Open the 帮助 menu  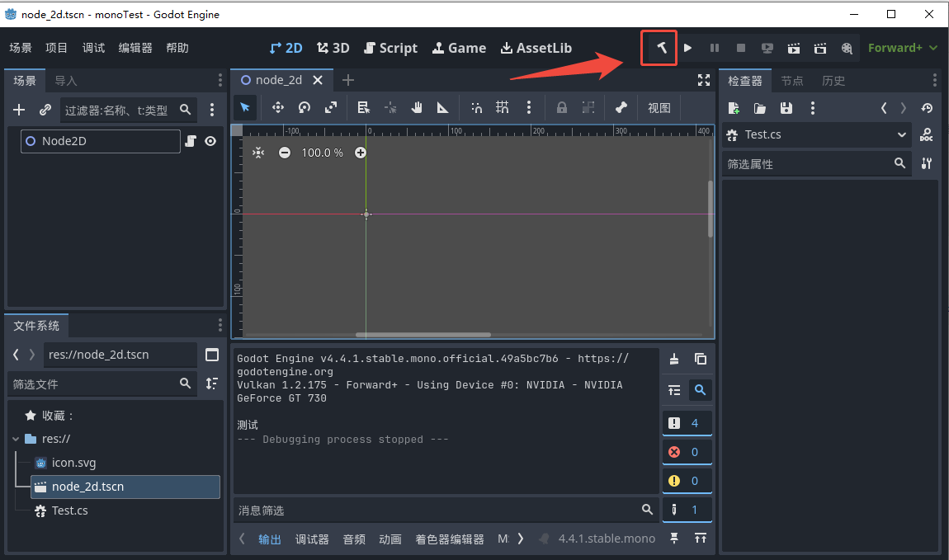click(x=177, y=48)
